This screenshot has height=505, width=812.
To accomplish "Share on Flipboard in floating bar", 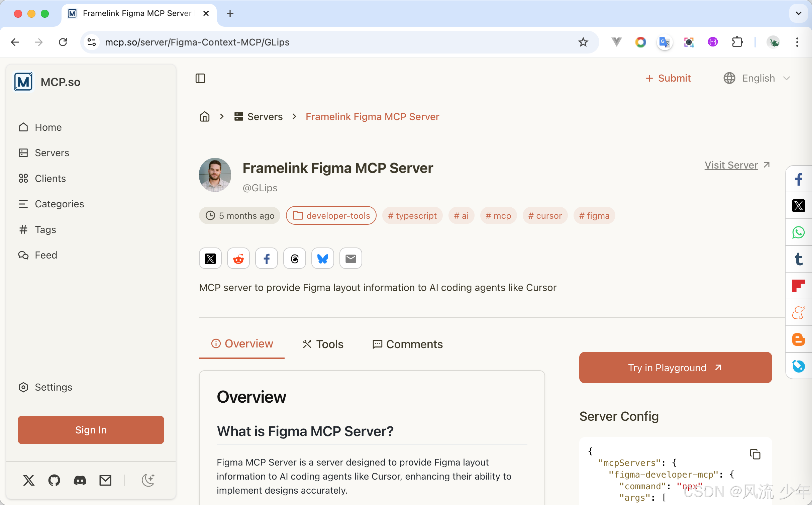I will 799,286.
